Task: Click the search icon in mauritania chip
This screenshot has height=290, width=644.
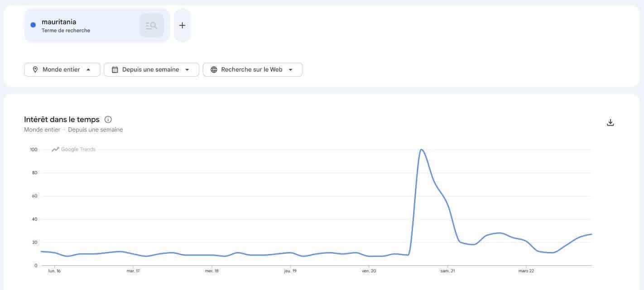Action: pyautogui.click(x=151, y=25)
